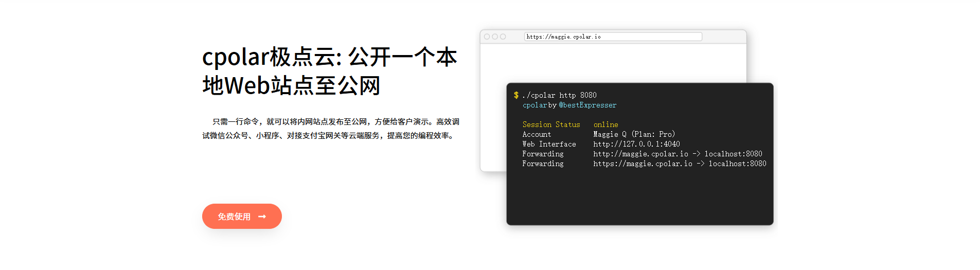Click the third circle in mock browser titlebar
Viewport: 980px width, 270px height.
[503, 37]
